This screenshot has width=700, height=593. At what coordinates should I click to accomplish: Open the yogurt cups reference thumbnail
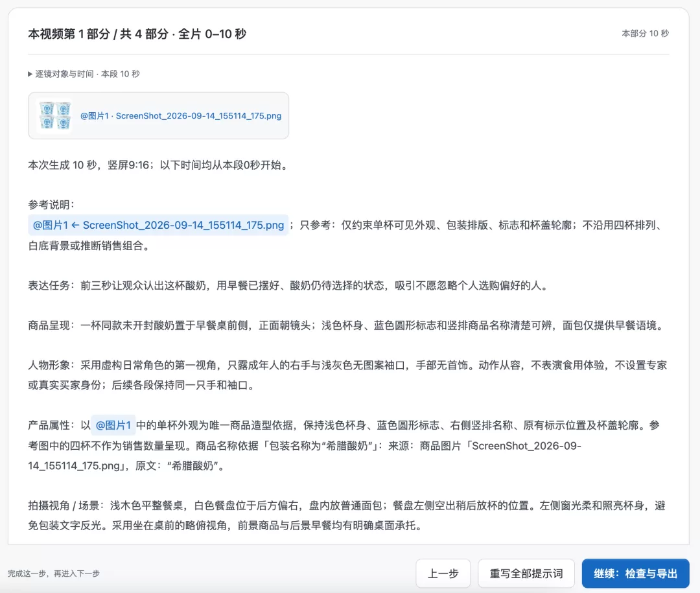tap(54, 115)
